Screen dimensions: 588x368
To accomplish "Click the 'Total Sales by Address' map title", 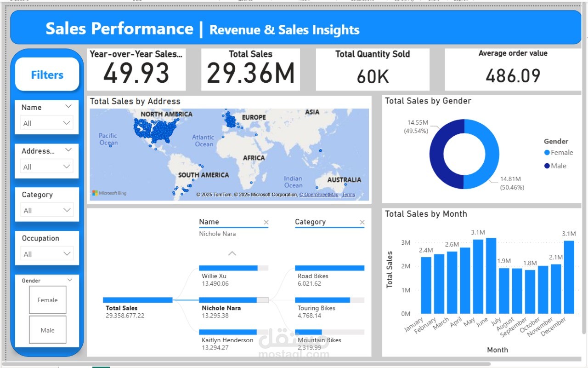I will click(135, 101).
